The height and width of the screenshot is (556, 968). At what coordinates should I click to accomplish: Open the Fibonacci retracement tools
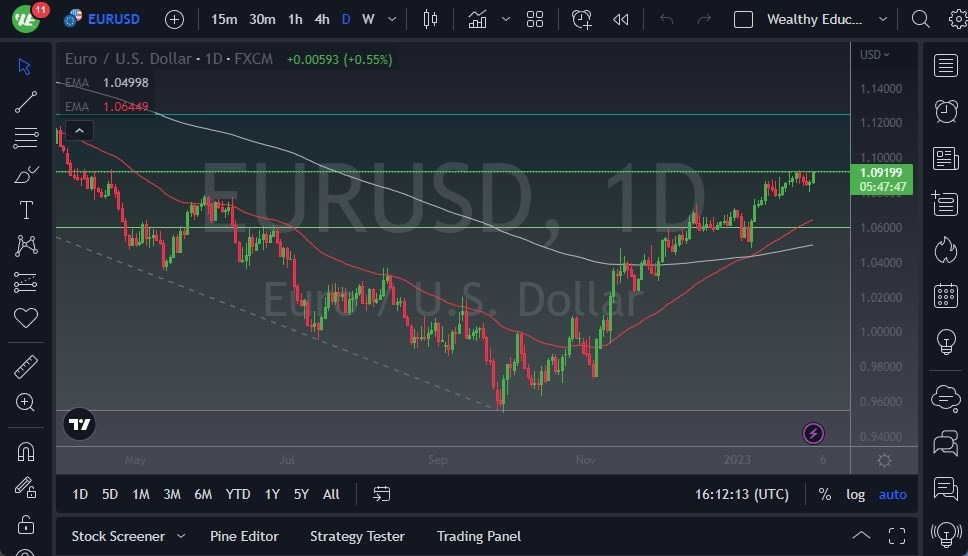click(x=25, y=138)
